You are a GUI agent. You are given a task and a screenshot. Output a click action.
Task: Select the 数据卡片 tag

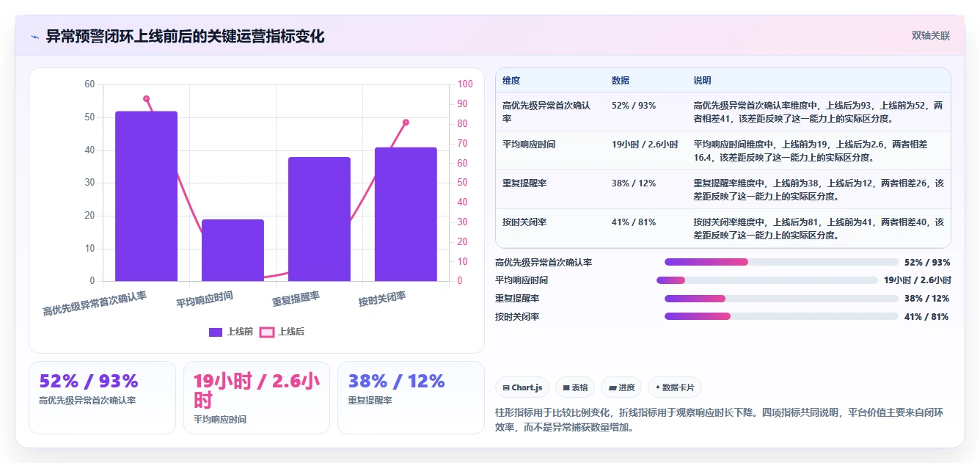675,387
